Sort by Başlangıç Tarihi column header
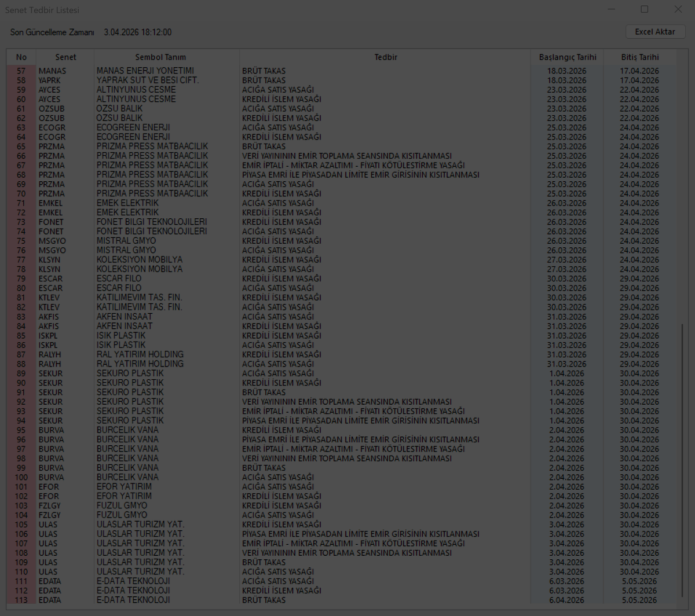 [x=567, y=57]
